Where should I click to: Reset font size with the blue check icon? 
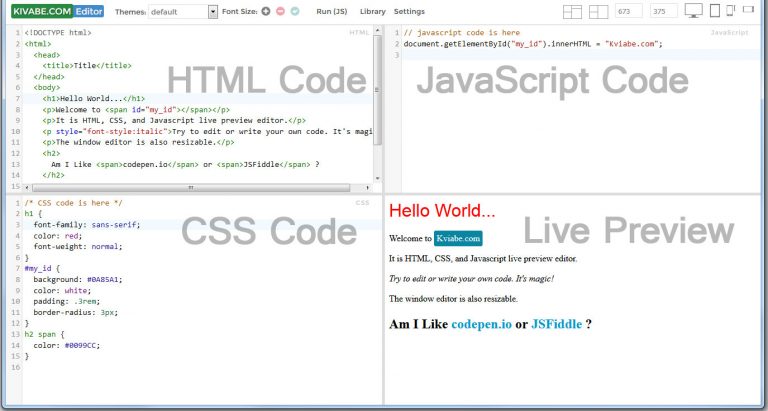click(x=295, y=11)
